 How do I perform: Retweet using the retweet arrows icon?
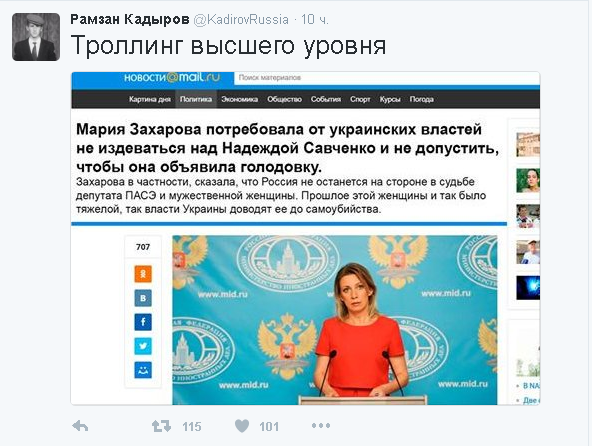161,426
